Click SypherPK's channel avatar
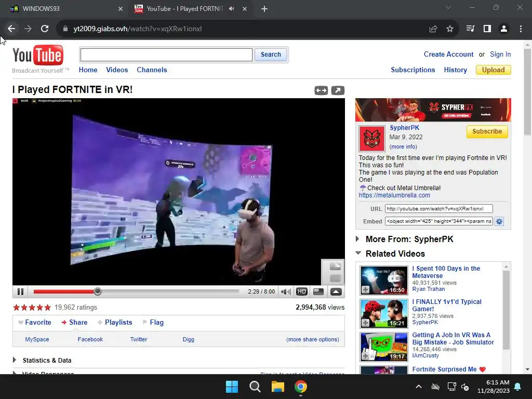Screen dimensions: 532x399 (x=372, y=139)
